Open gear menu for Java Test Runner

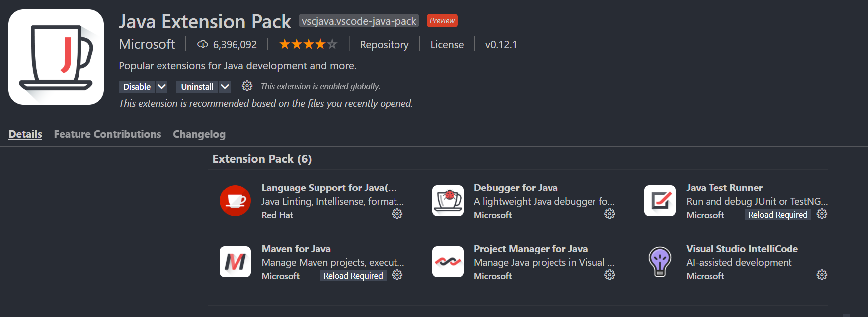(822, 214)
